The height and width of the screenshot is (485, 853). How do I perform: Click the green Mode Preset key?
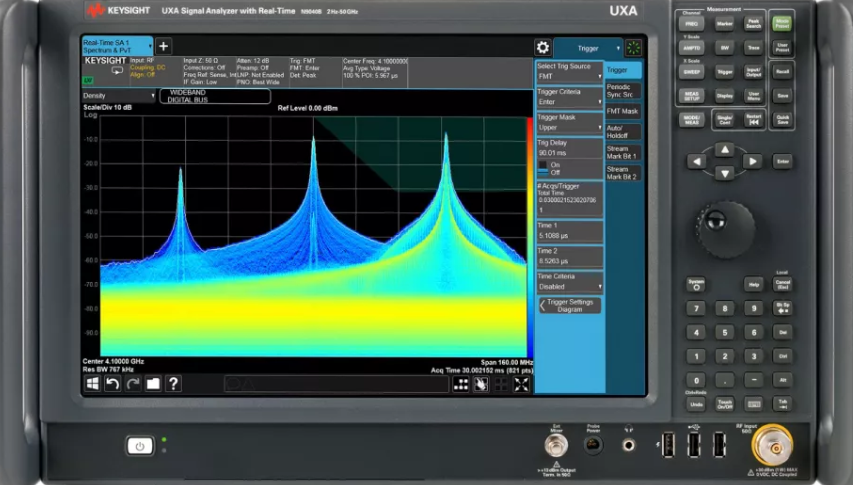[x=782, y=23]
